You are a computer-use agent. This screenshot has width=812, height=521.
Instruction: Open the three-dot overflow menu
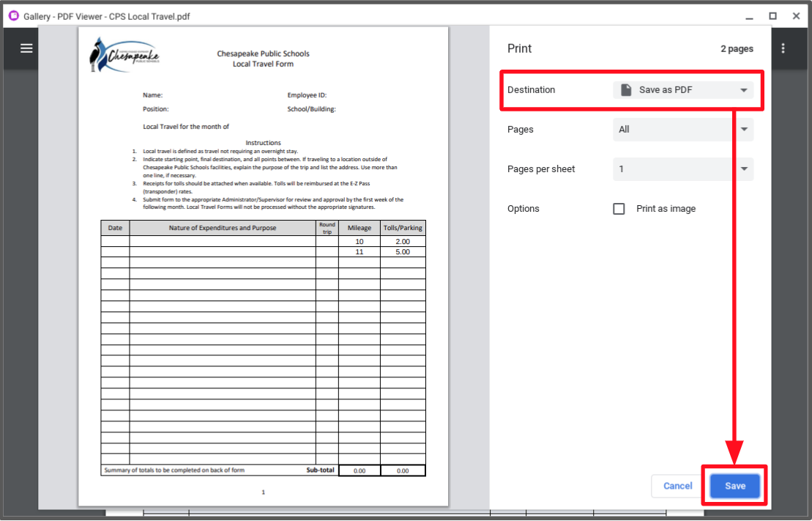783,48
